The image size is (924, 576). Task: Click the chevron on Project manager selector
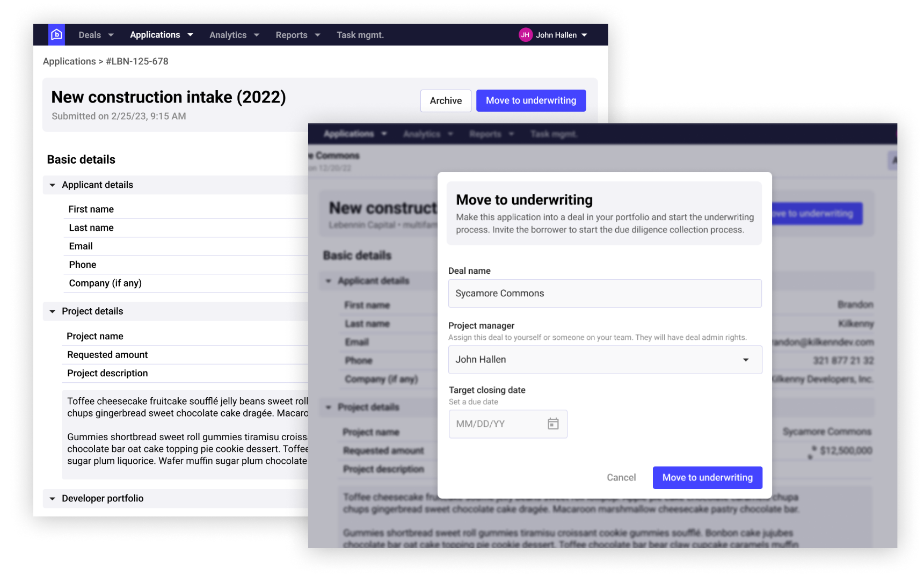[746, 360]
